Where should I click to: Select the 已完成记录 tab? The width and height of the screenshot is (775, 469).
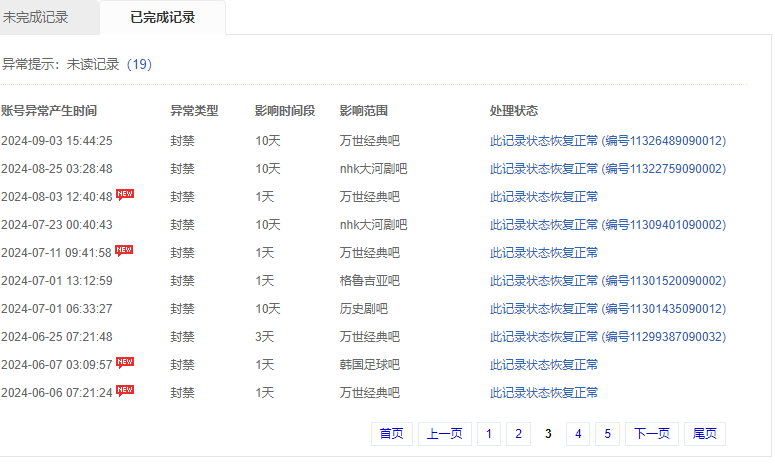[x=163, y=17]
